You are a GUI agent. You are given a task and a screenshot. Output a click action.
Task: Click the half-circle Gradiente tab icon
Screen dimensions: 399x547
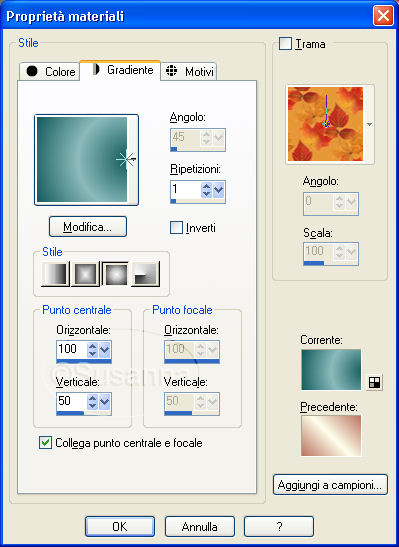tap(96, 69)
